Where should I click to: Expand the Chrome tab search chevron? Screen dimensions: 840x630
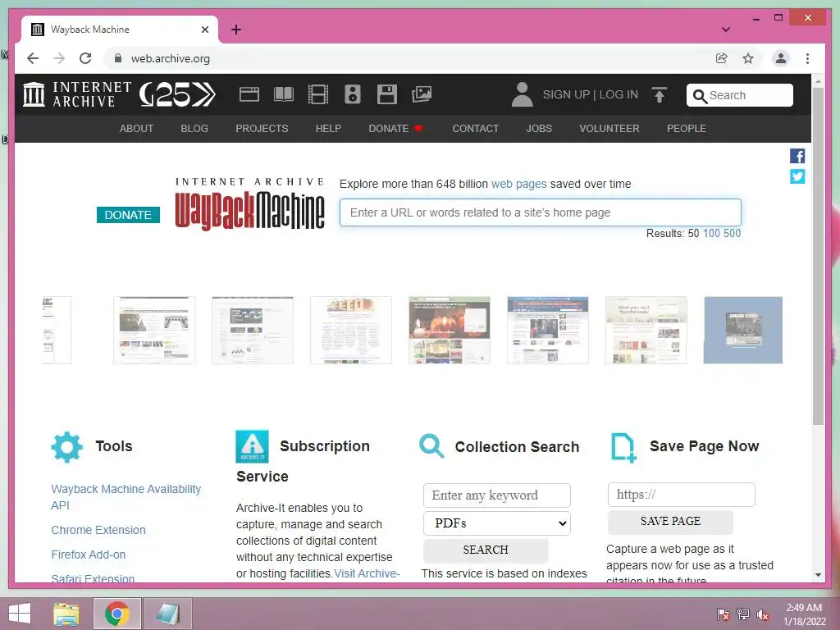[726, 30]
